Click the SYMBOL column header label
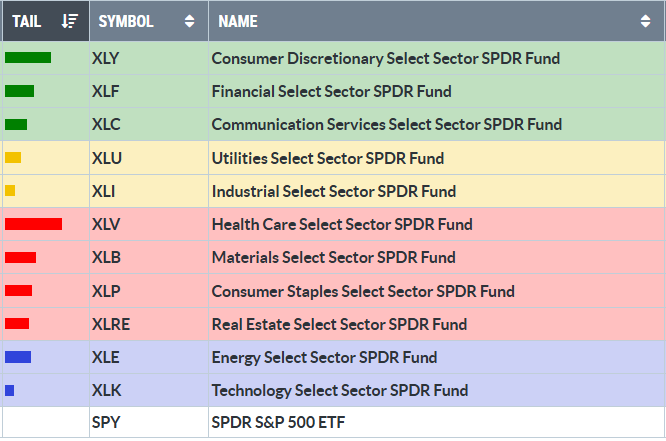The image size is (666, 441). [125, 21]
